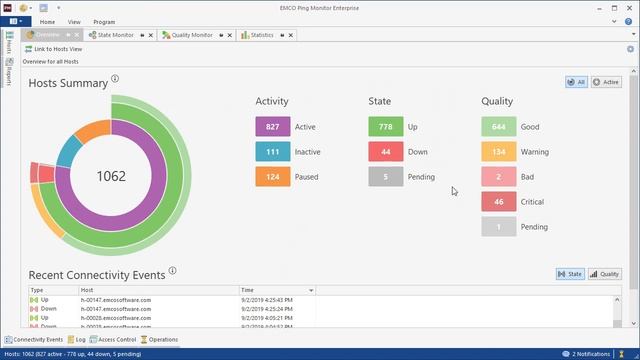Open the Hosts side panel

[9, 42]
